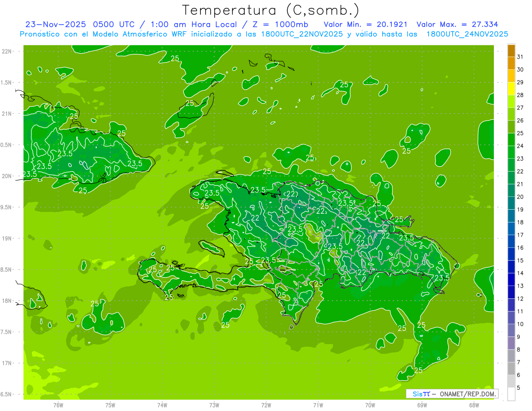
Task: Click the initialization time '1800UTC_22NOV2025'
Action: pyautogui.click(x=301, y=34)
